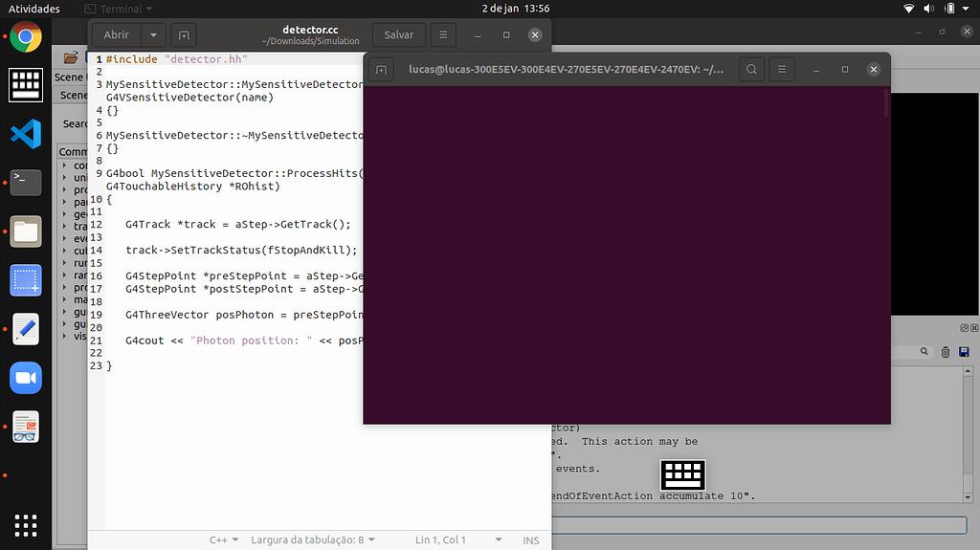Open the Atividades overview

34,9
